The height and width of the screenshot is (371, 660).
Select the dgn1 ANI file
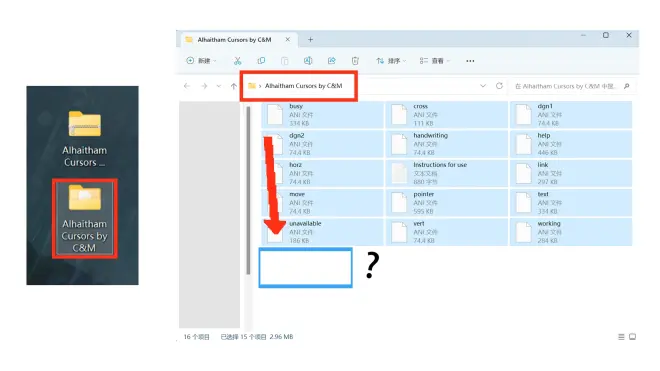(571, 115)
